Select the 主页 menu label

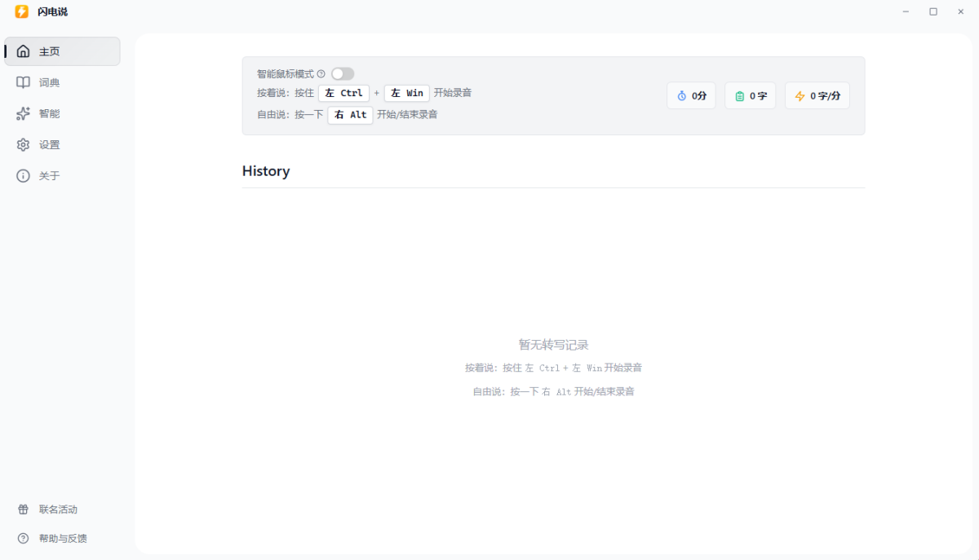tap(50, 51)
